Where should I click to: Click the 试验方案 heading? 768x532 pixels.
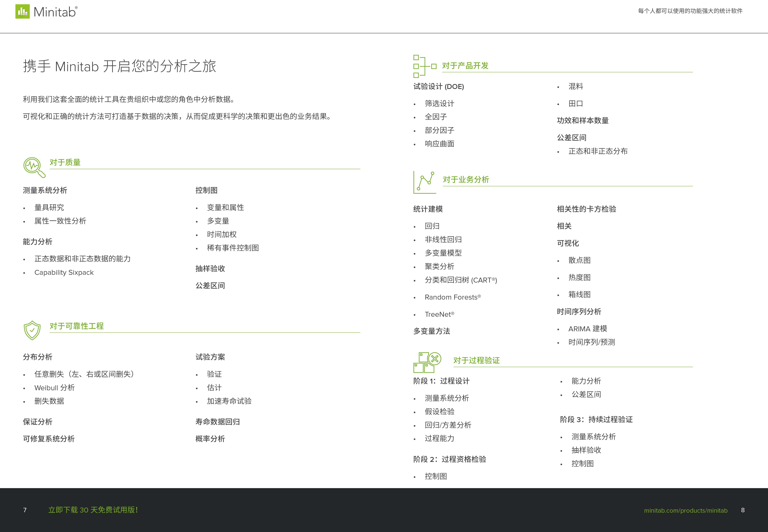coord(210,357)
